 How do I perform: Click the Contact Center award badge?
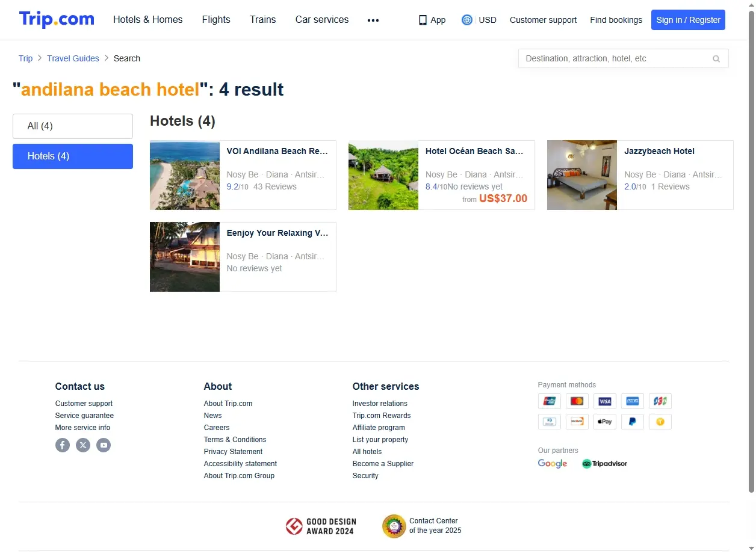tap(422, 526)
